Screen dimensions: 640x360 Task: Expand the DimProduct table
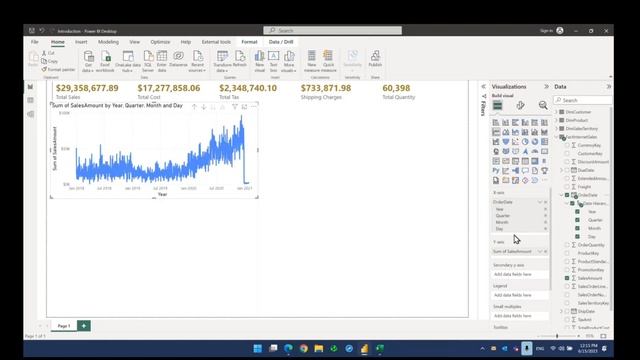(556, 120)
